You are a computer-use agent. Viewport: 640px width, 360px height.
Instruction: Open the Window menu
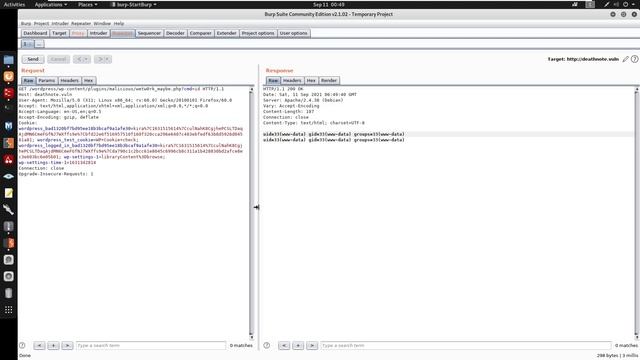coord(102,24)
